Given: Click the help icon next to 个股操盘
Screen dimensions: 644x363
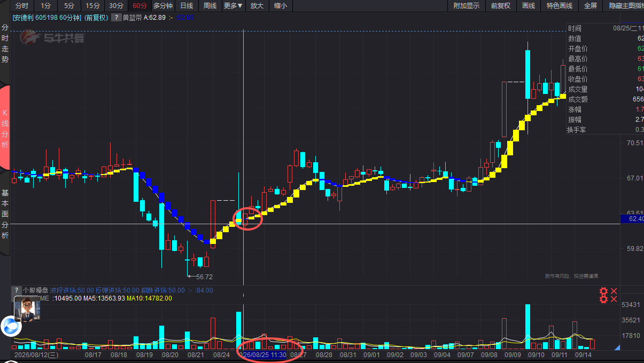Looking at the screenshot, I should [17, 290].
